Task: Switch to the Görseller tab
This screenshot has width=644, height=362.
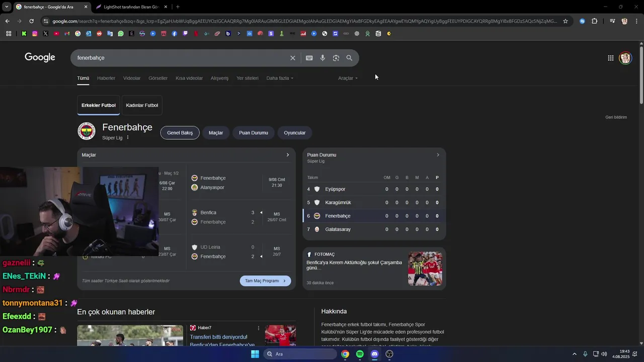Action: [158, 78]
